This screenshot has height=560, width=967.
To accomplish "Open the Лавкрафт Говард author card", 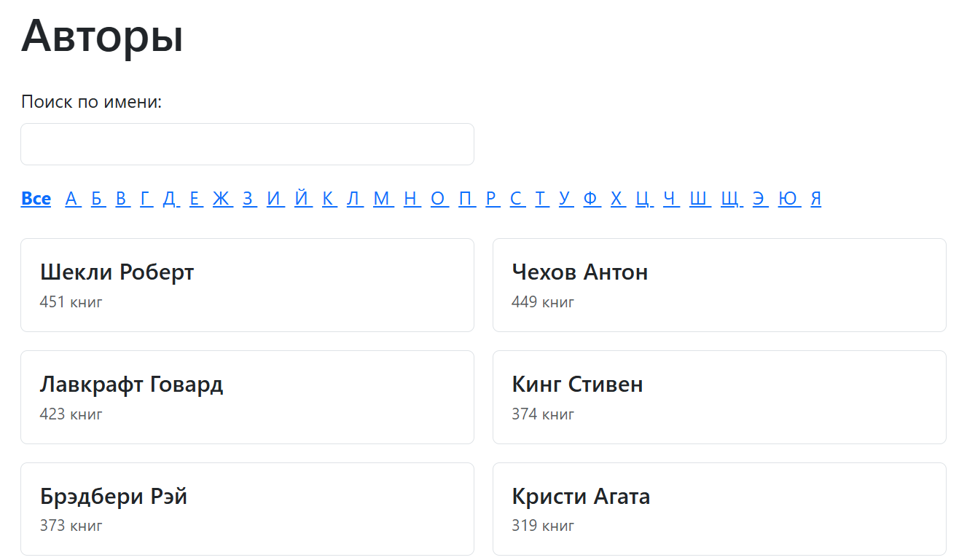I will (x=247, y=397).
